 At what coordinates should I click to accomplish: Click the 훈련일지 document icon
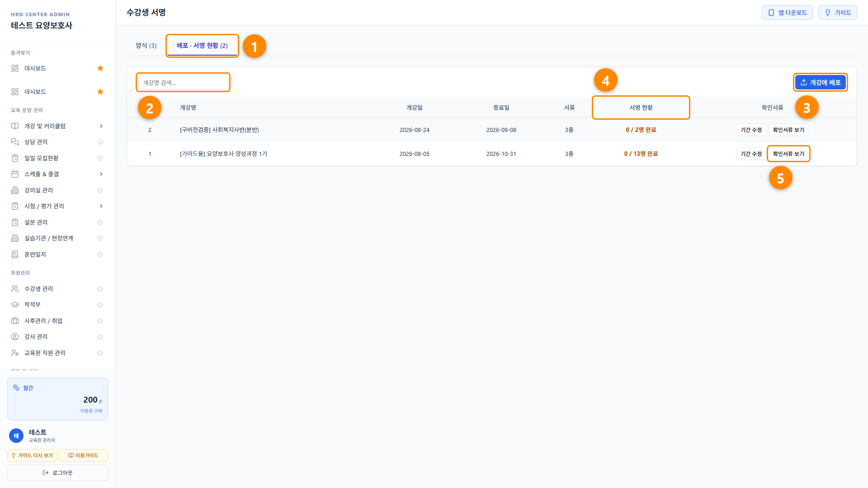15,254
